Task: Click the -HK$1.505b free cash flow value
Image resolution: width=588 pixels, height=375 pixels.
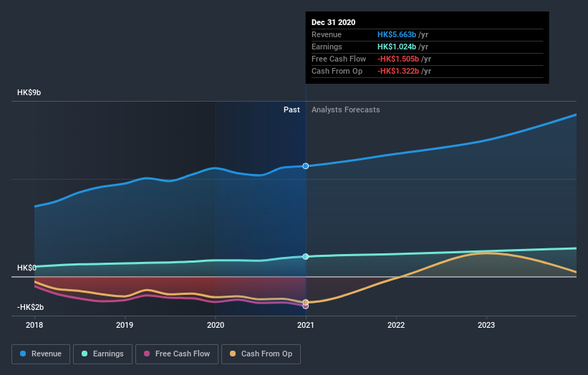Action: tap(398, 59)
